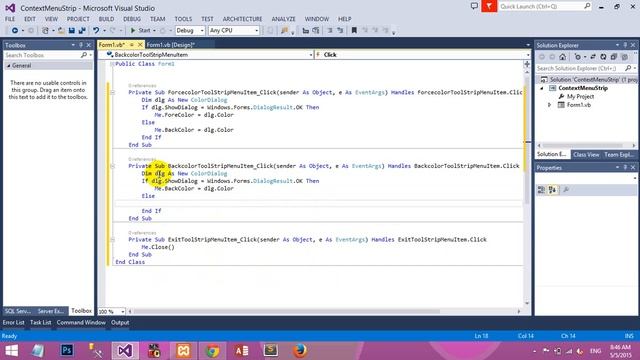This screenshot has width=640, height=360.
Task: Open the DEBUG menu
Action: click(x=132, y=19)
